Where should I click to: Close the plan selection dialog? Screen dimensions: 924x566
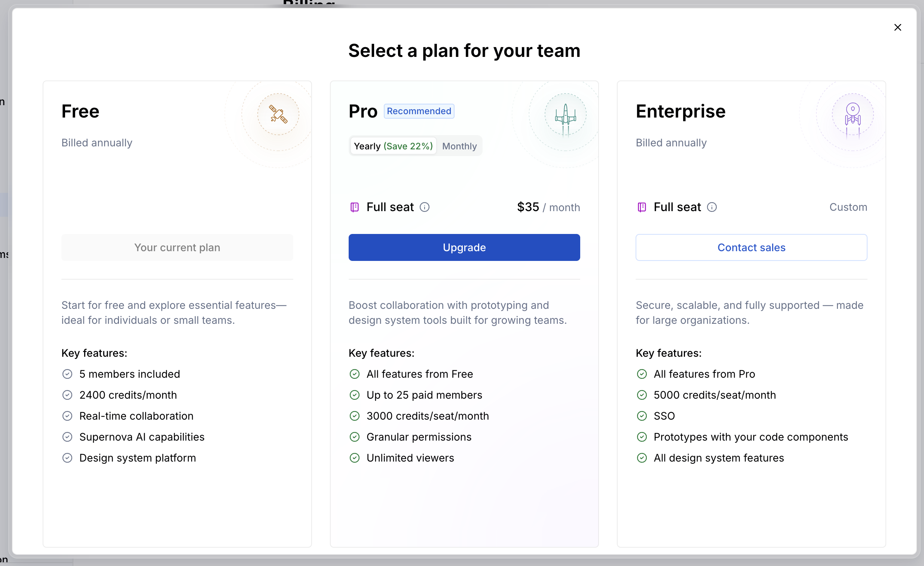pyautogui.click(x=898, y=27)
